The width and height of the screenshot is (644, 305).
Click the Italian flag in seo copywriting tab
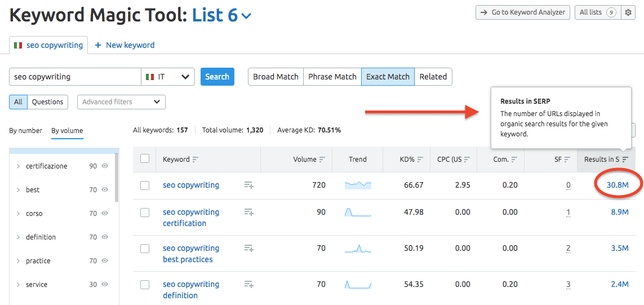point(17,45)
